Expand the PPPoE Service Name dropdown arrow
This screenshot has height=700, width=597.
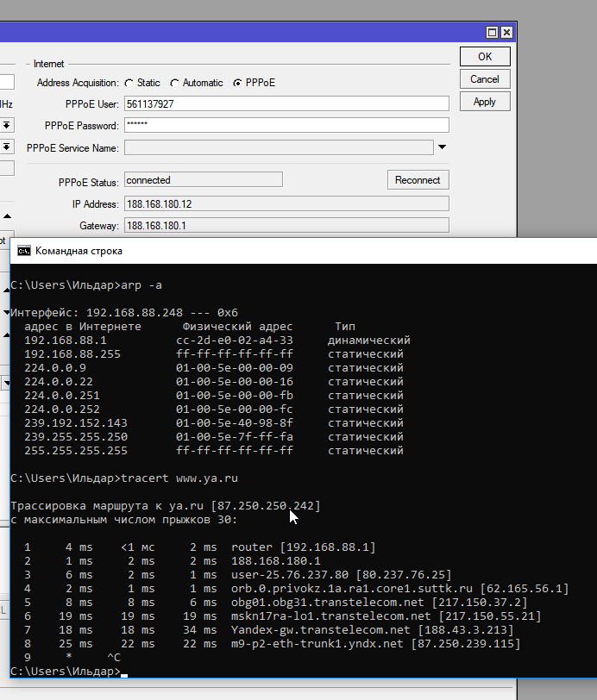tap(443, 147)
